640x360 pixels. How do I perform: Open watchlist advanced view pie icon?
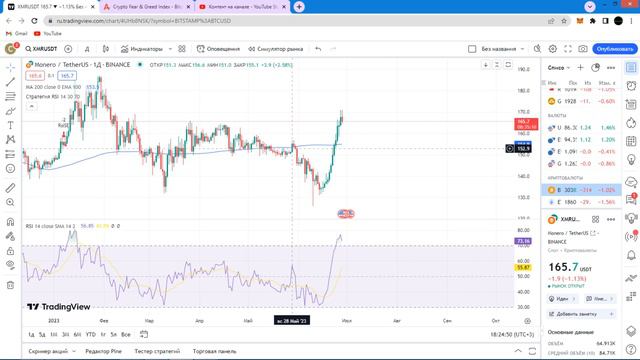pyautogui.click(x=596, y=68)
